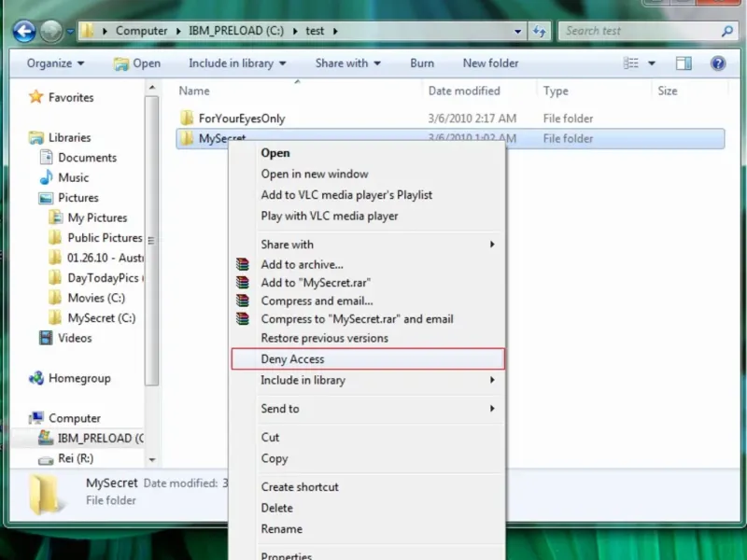The height and width of the screenshot is (560, 747).
Task: Open the address bar history dropdown arrow
Action: pos(517,32)
